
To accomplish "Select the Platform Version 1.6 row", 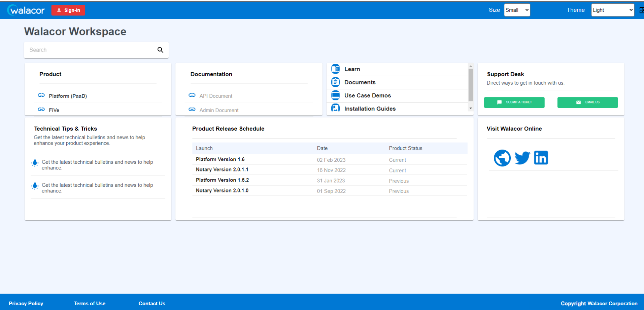I will click(330, 159).
